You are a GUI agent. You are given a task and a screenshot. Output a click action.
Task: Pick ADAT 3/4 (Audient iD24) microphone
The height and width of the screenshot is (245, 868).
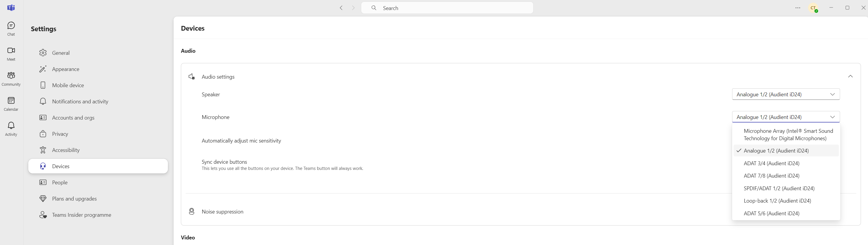click(786, 163)
